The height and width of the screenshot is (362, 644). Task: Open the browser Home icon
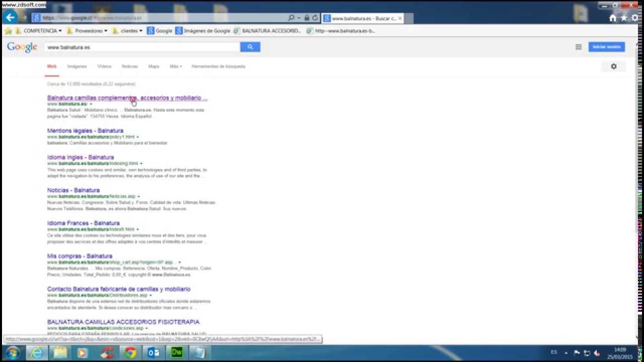coord(613,18)
